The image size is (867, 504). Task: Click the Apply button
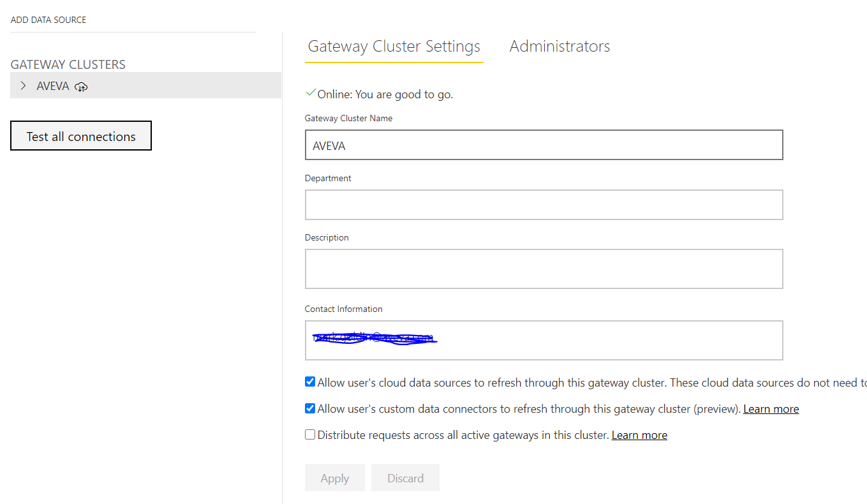click(335, 478)
